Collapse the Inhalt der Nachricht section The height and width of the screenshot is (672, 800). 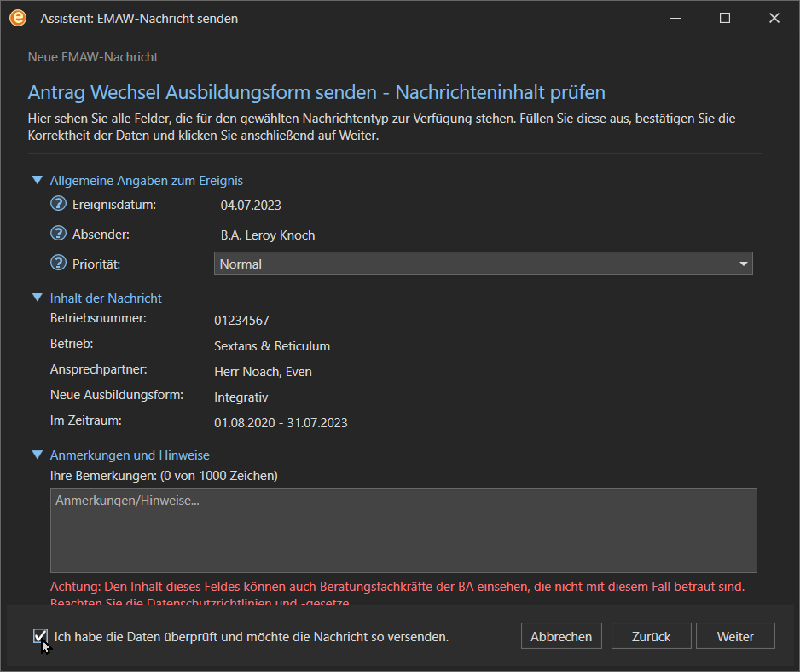[x=38, y=298]
